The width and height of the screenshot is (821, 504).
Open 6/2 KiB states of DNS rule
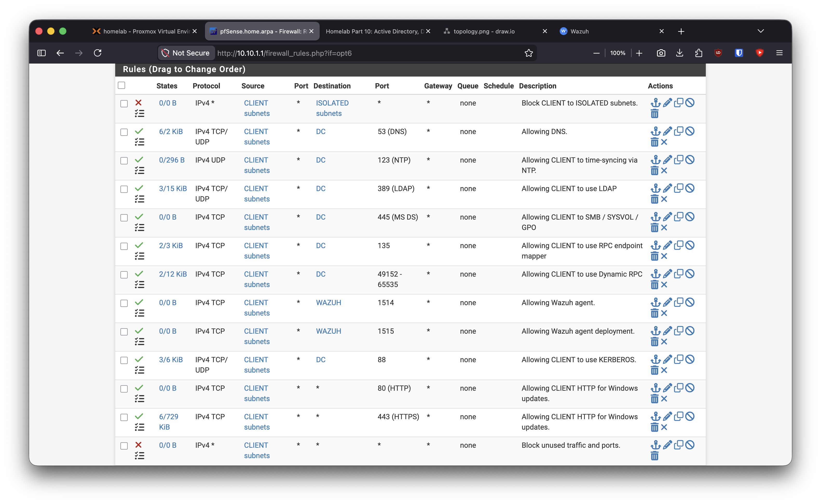click(x=170, y=131)
